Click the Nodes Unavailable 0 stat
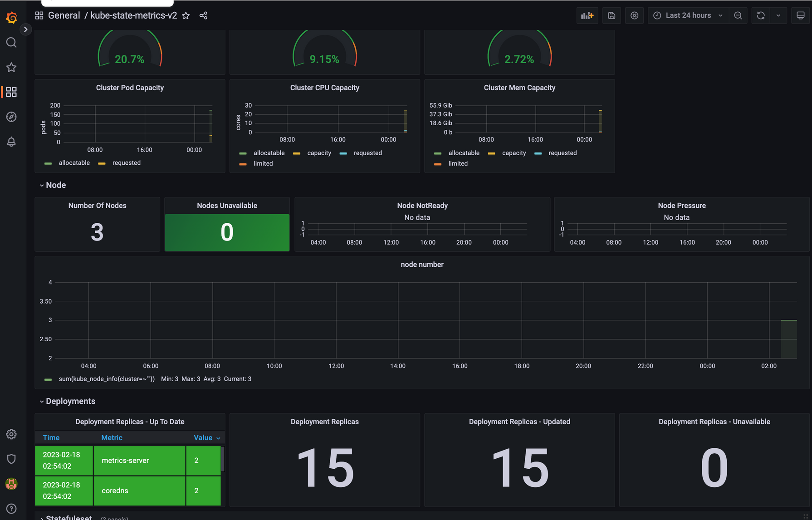Screen dimensions: 812x520 pyautogui.click(x=227, y=232)
